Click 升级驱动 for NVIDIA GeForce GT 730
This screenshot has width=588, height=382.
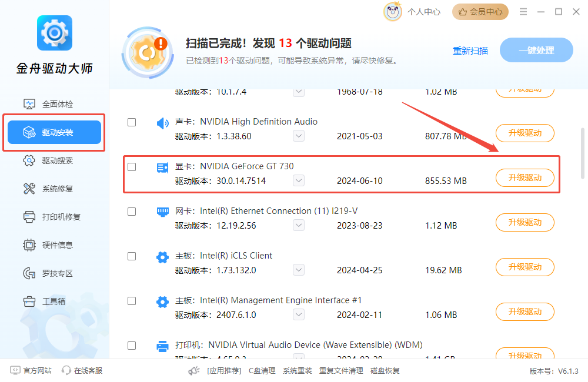(x=525, y=177)
